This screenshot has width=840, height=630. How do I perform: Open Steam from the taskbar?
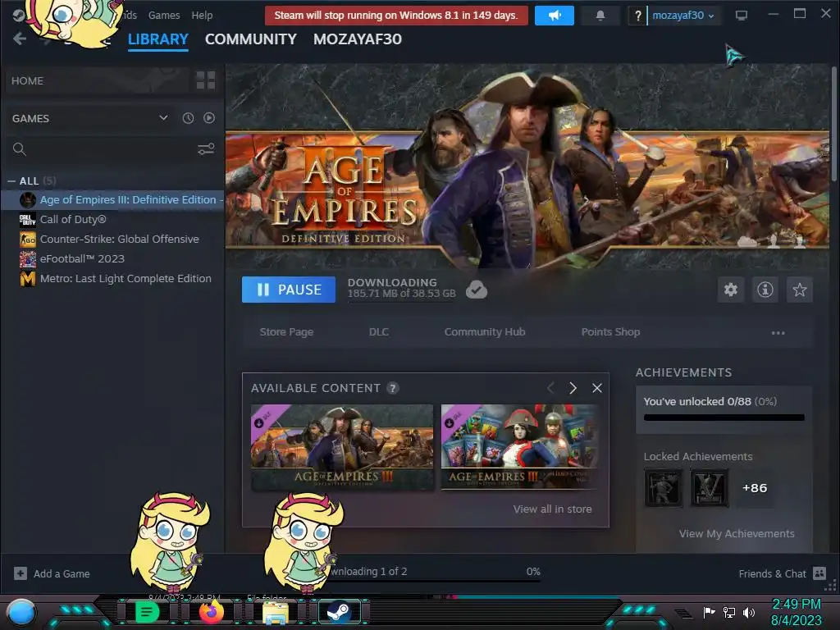click(338, 612)
